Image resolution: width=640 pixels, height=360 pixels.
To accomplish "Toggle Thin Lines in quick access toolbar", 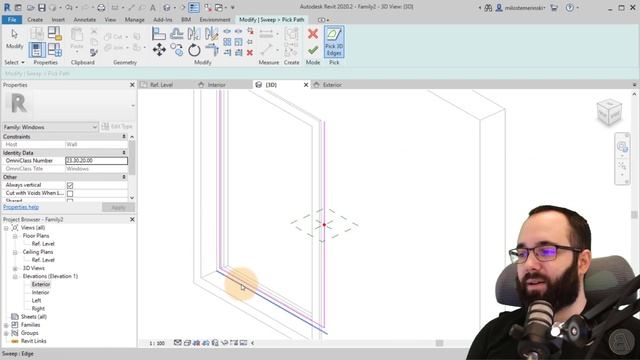I will click(x=194, y=7).
